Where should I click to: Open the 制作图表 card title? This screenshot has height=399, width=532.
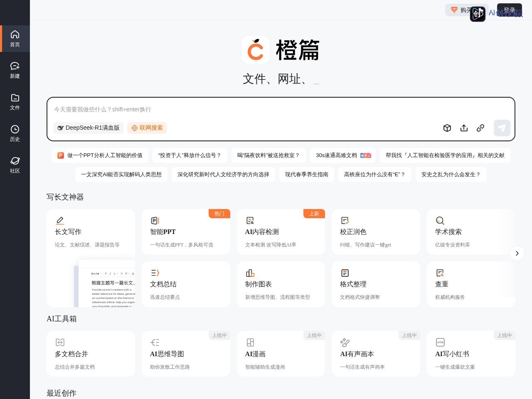[259, 284]
